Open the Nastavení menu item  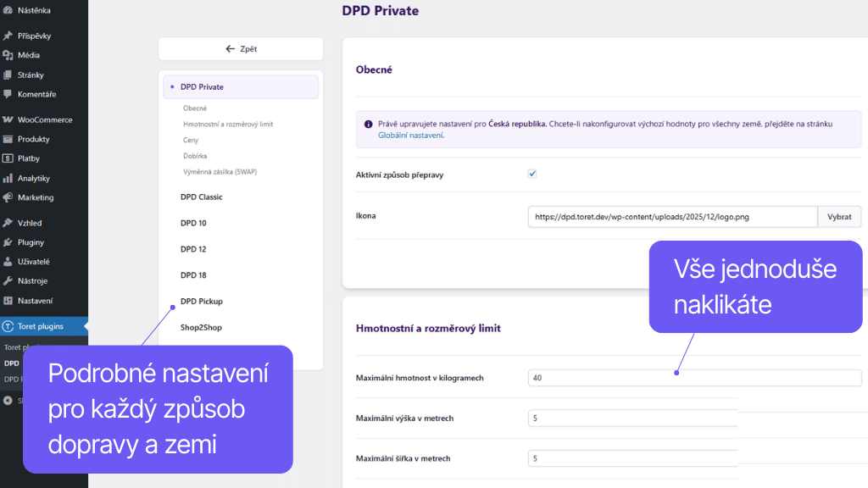[44, 301]
